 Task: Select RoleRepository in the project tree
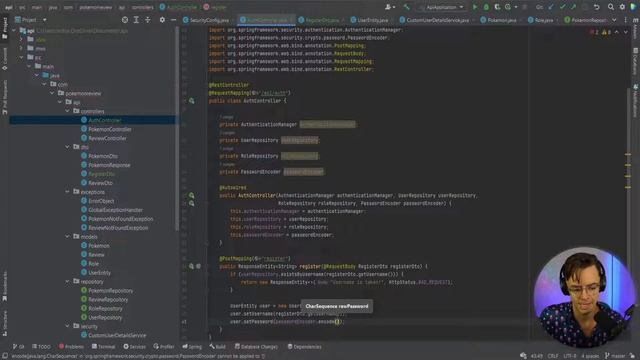coord(105,309)
